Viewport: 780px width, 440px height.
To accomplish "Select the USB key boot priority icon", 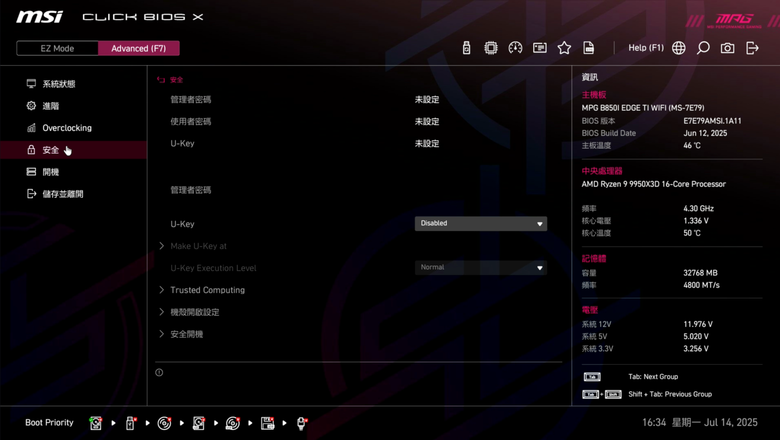I will (130, 423).
